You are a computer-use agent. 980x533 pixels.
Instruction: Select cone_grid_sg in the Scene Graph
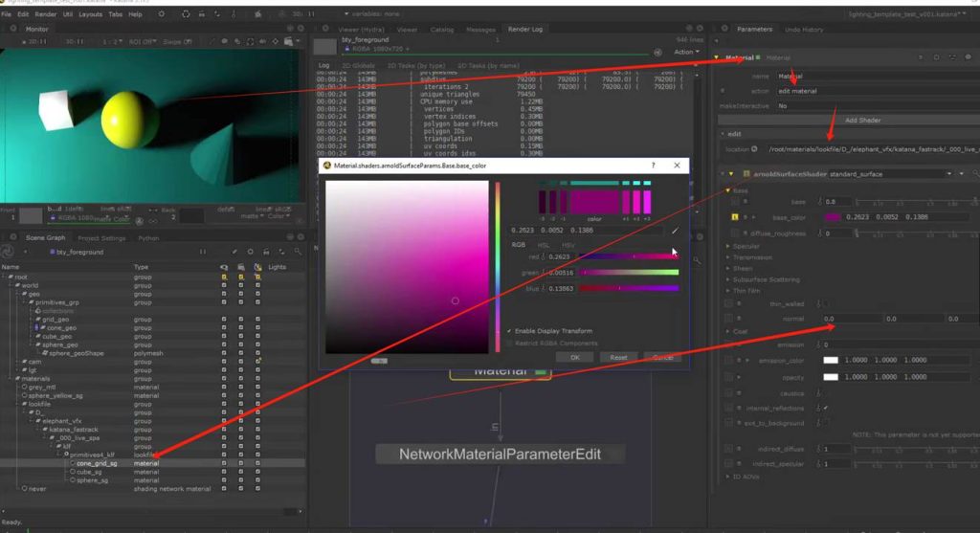click(96, 463)
